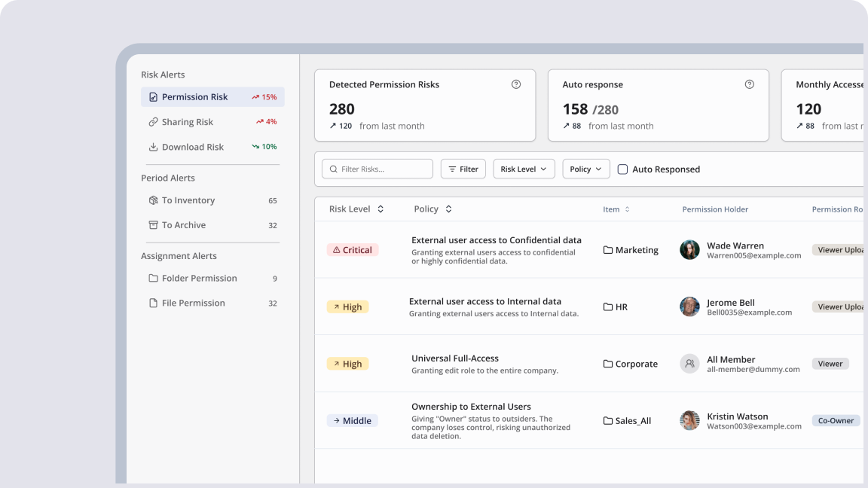
Task: Open Folder Permission alerts
Action: [212, 279]
